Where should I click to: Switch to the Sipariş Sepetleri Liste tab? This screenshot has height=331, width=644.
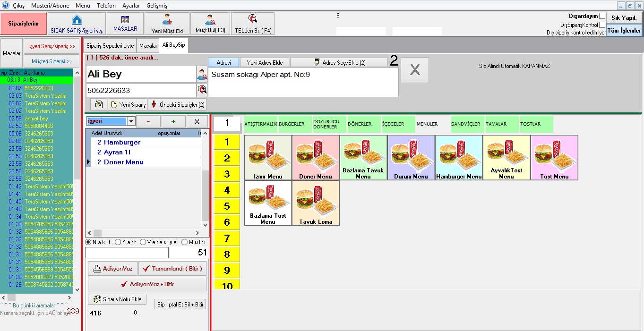pyautogui.click(x=110, y=46)
